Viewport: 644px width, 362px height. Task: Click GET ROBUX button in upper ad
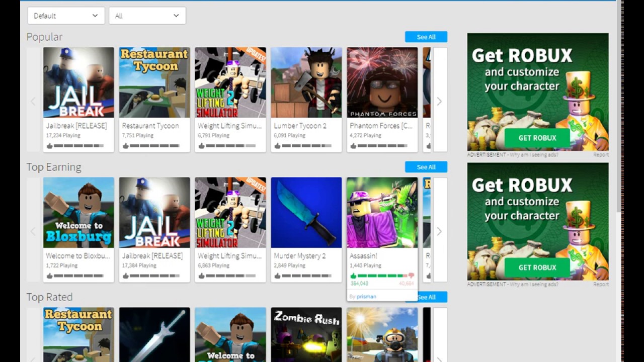click(537, 138)
